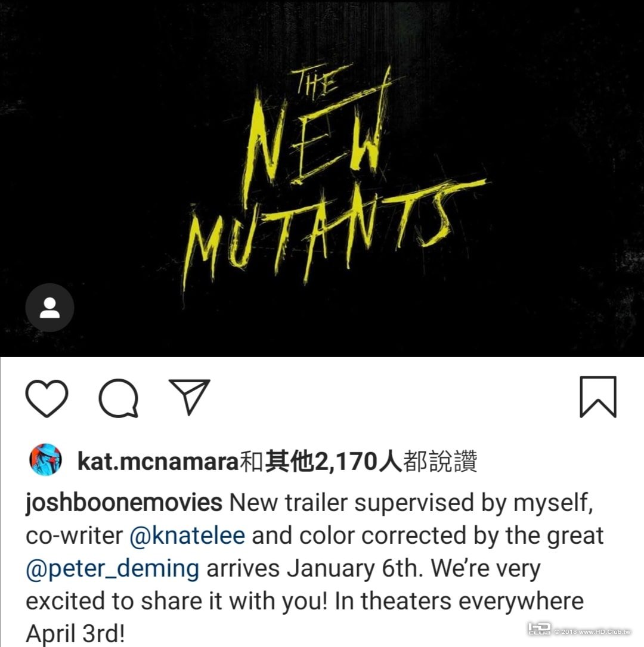Follow the @peter_deming mention link
Viewport: 644px width, 647px height.
pyautogui.click(x=113, y=569)
